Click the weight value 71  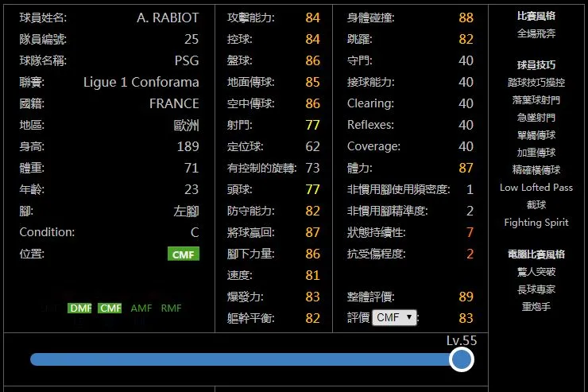point(191,168)
